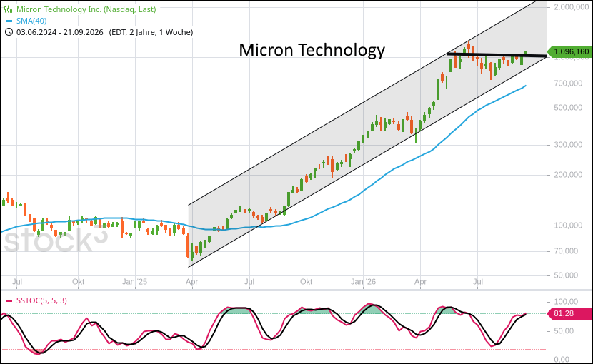The image size is (593, 364).
Task: Click the 200,000 price axis label
Action: 568,175
